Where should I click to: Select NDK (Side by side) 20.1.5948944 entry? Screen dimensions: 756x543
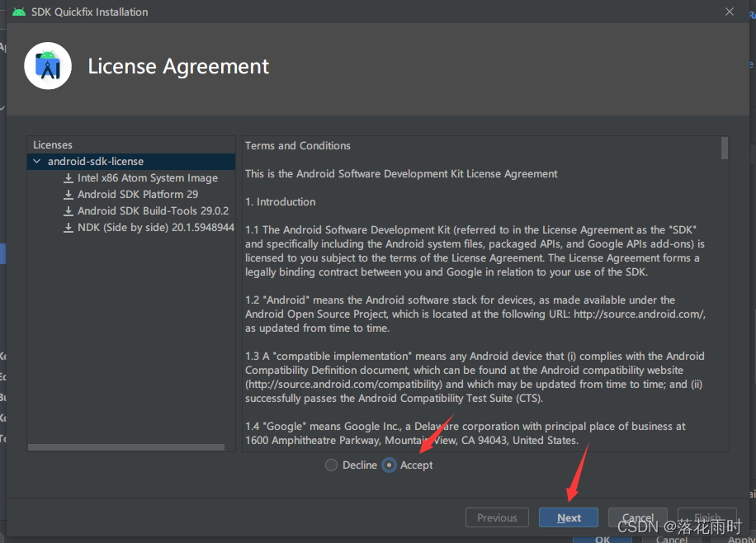[156, 227]
